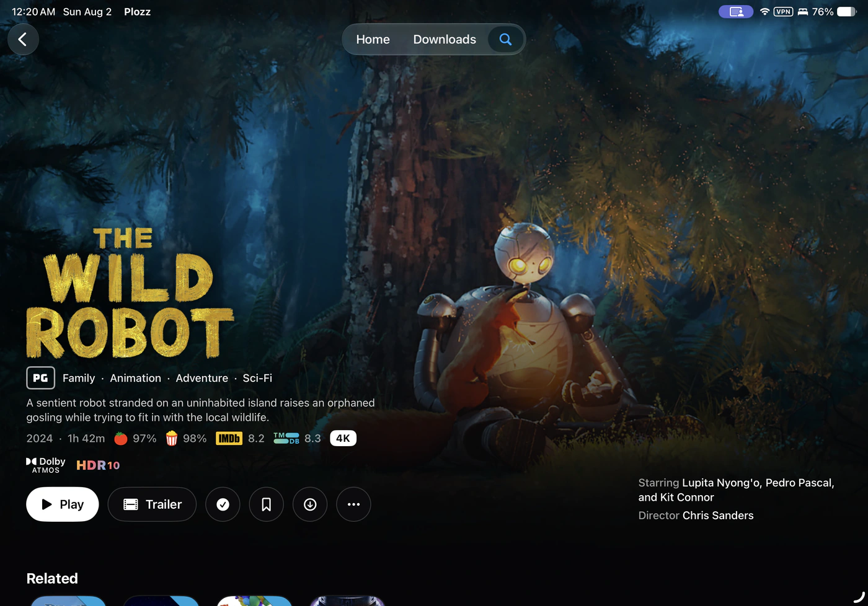Tap the 12:20 AM clock

(33, 12)
